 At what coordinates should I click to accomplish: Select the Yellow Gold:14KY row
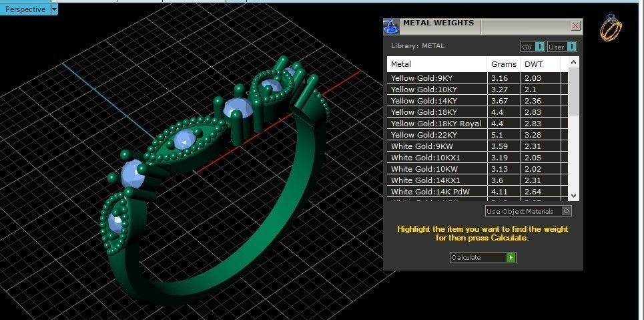477,101
